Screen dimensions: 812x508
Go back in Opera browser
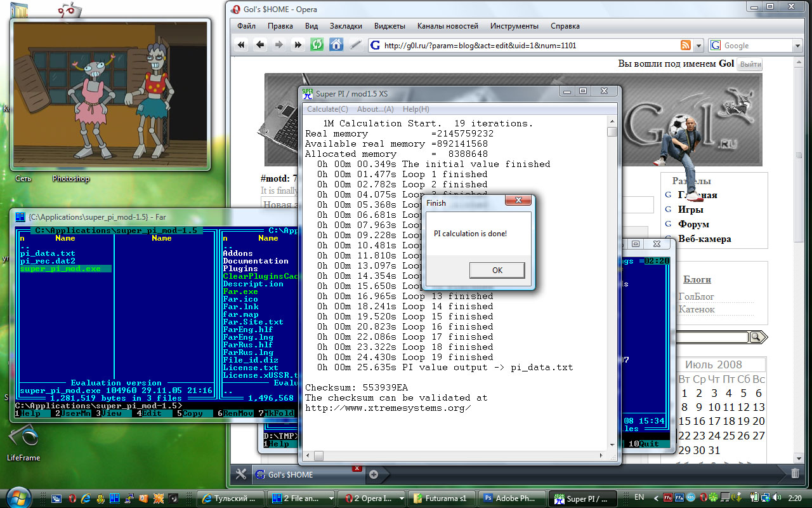[x=260, y=45]
